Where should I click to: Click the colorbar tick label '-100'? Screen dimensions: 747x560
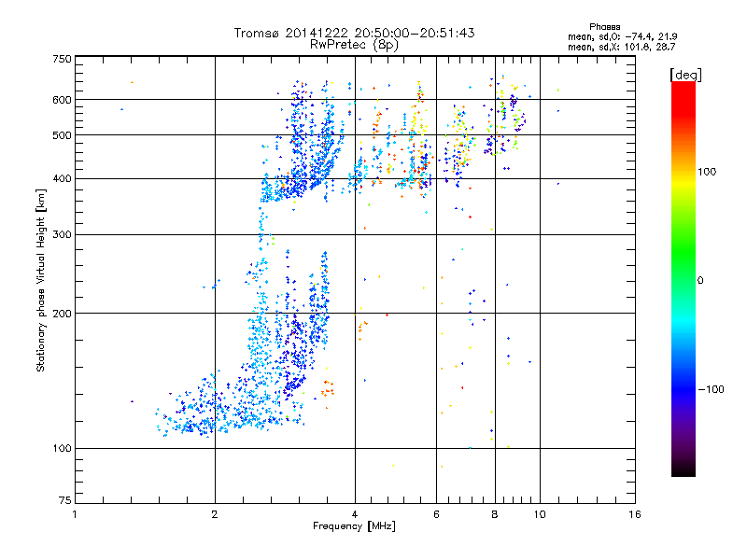click(711, 389)
